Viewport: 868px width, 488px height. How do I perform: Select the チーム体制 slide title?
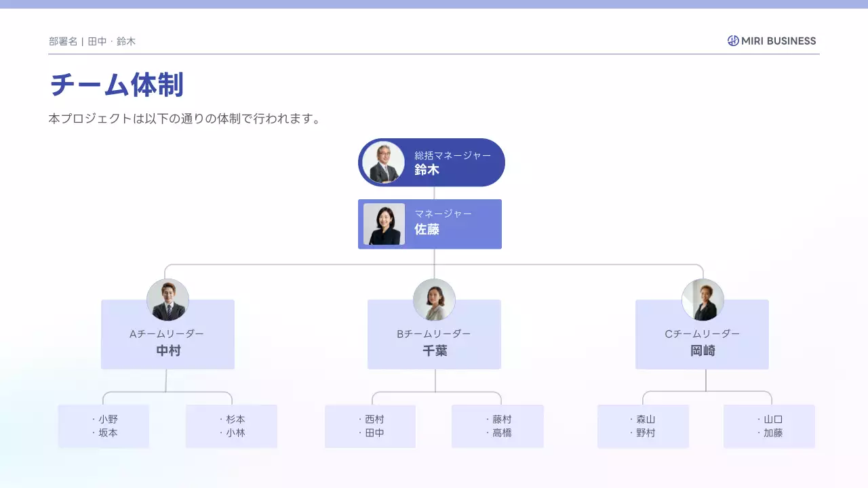point(117,85)
